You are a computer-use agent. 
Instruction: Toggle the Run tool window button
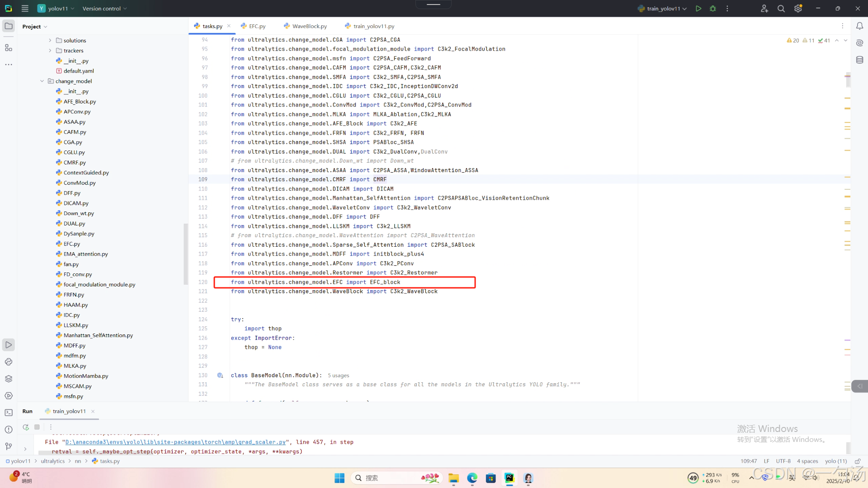coord(9,345)
